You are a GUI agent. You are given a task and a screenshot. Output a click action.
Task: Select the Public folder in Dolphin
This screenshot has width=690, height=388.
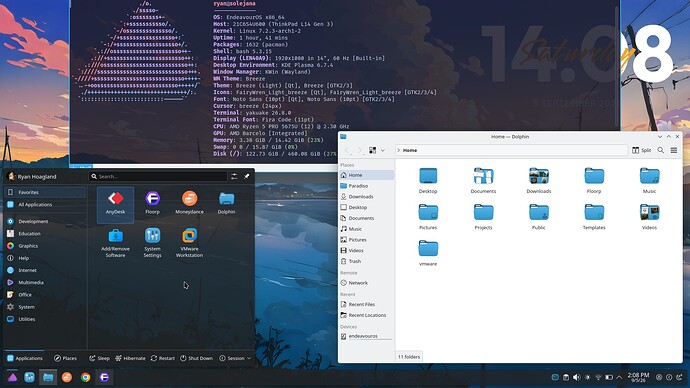coord(539,217)
